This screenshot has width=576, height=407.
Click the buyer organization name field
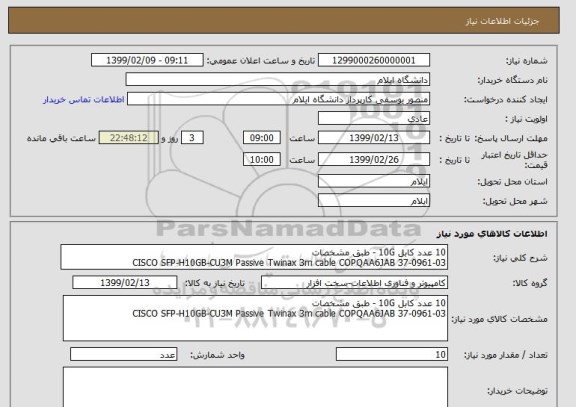[x=278, y=80]
